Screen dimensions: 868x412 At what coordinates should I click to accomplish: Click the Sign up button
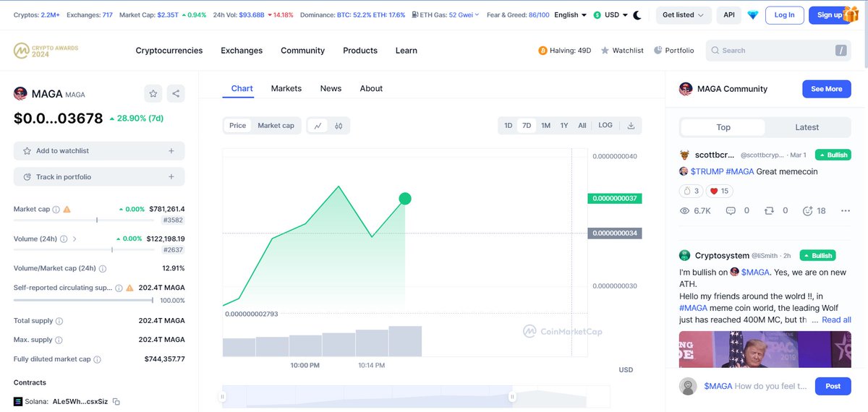pos(829,14)
